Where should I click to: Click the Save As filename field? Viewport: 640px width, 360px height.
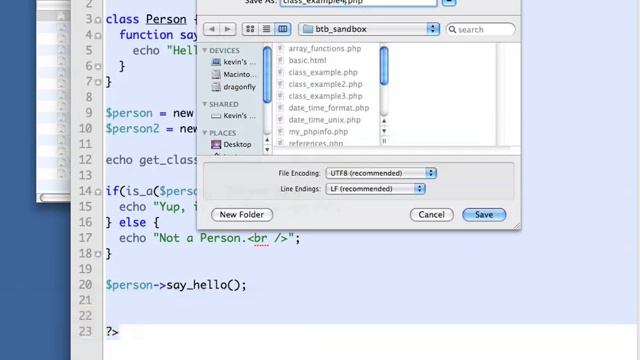coord(358,2)
